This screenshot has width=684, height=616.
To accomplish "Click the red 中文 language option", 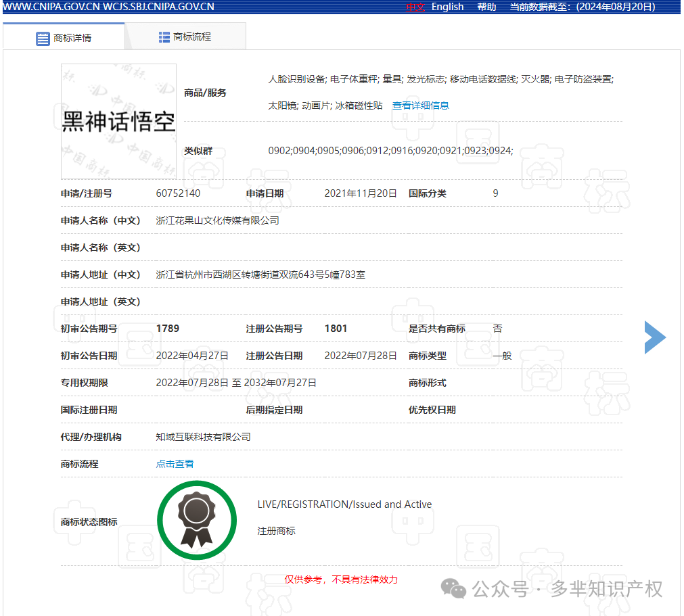I will pos(415,7).
